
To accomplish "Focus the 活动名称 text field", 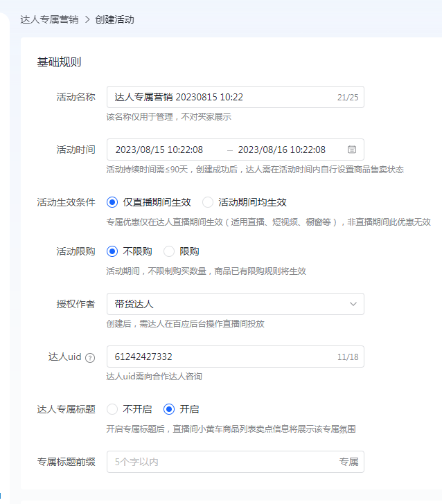I will 222,97.
